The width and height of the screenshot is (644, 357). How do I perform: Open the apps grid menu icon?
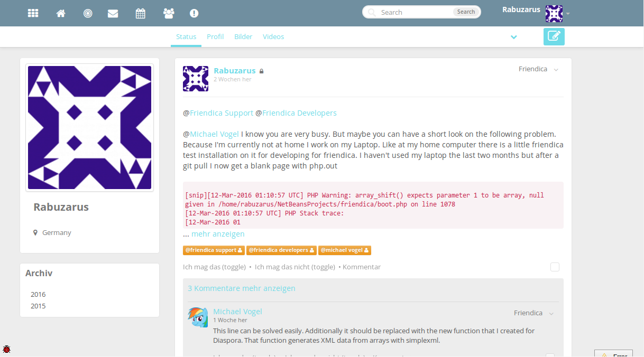(33, 13)
